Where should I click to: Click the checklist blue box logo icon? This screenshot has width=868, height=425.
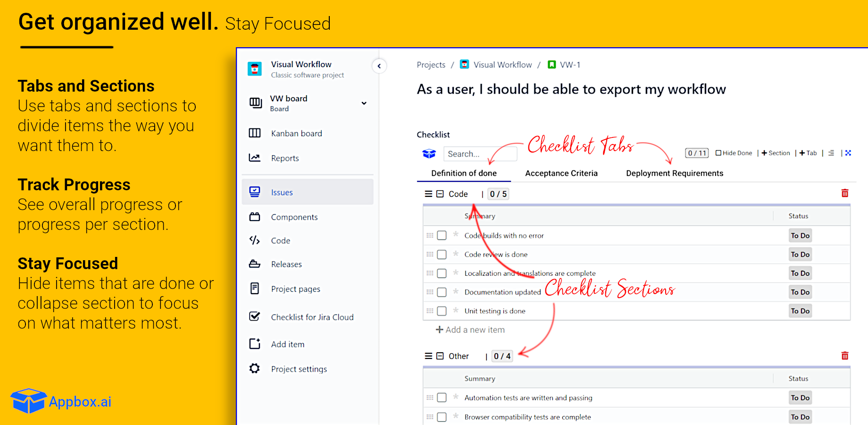click(x=429, y=153)
